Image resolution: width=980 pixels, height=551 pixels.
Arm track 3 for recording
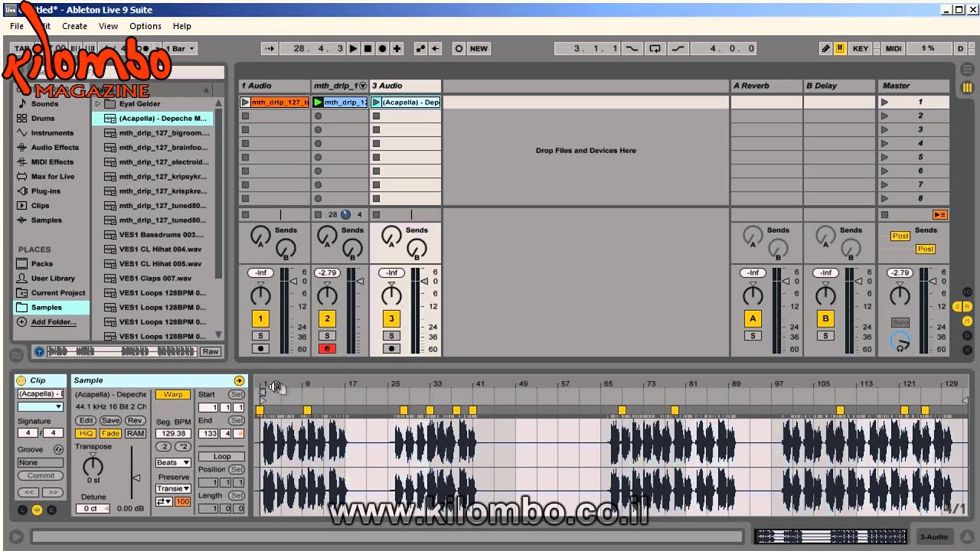[391, 349]
